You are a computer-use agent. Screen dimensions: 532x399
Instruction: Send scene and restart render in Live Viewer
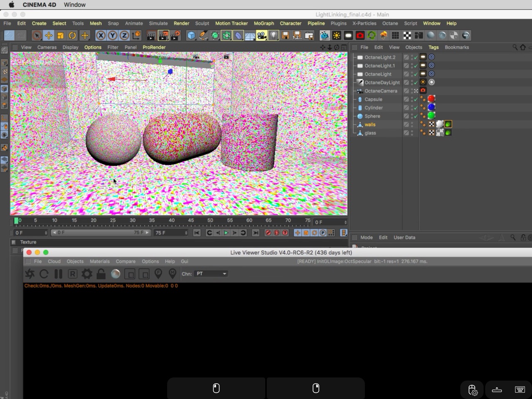30,274
